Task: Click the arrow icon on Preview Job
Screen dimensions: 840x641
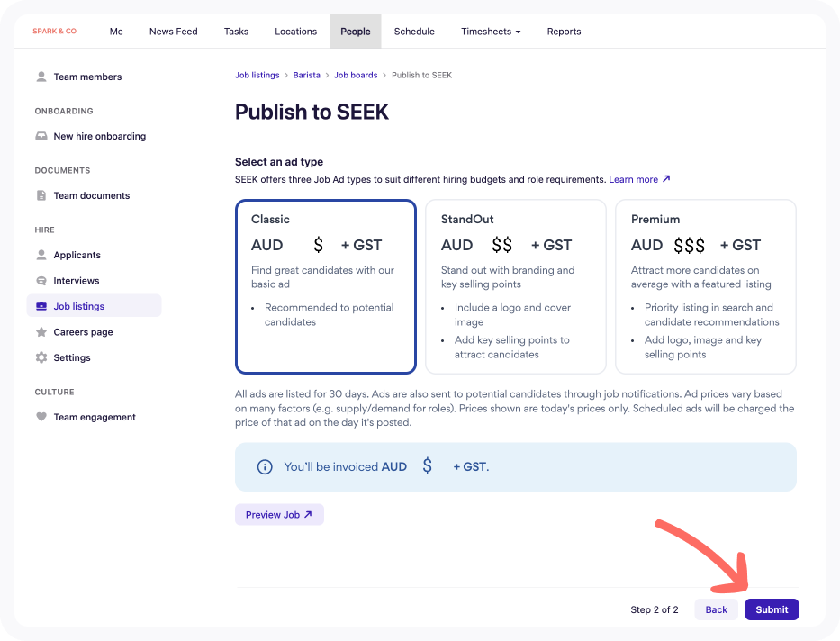Action: [308, 515]
